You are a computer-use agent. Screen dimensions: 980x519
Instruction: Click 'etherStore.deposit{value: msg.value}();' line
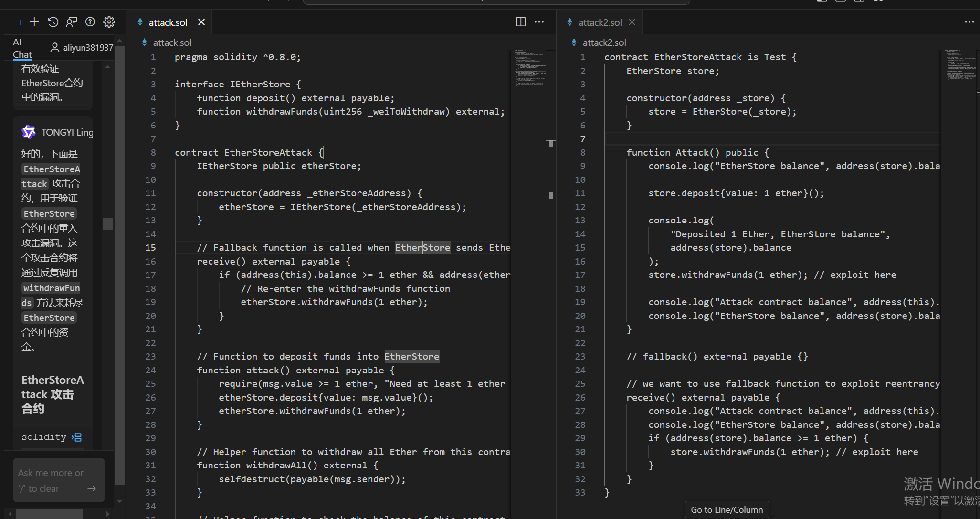[326, 397]
